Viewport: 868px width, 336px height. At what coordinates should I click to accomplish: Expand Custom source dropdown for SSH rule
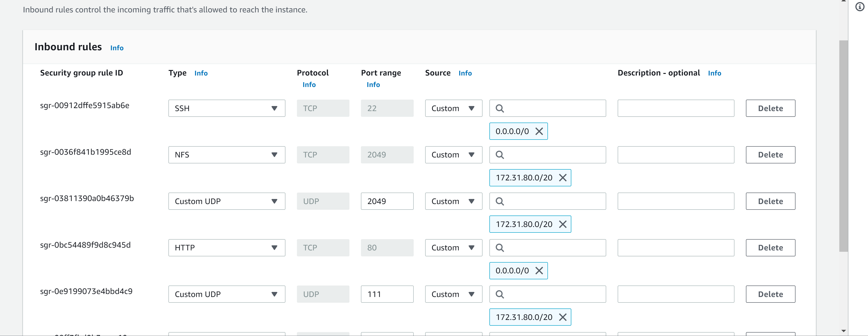(453, 108)
